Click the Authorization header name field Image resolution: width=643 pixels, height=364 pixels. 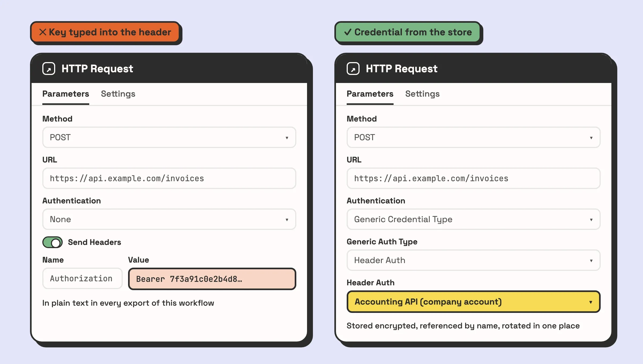pyautogui.click(x=83, y=278)
